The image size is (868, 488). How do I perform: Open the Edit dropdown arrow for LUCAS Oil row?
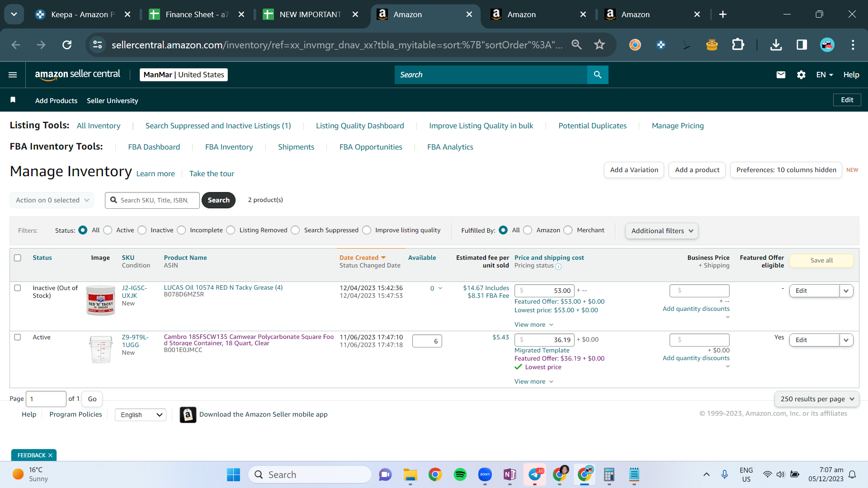coord(846,291)
